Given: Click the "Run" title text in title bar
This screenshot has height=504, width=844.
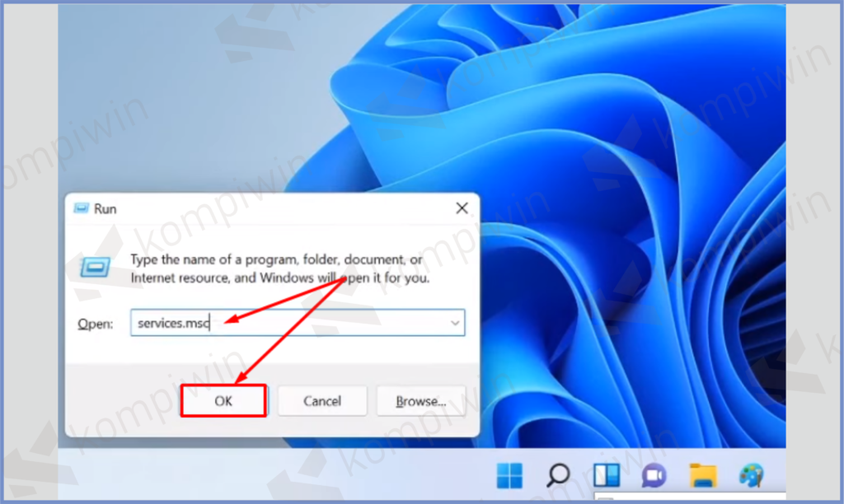Looking at the screenshot, I should click(105, 209).
